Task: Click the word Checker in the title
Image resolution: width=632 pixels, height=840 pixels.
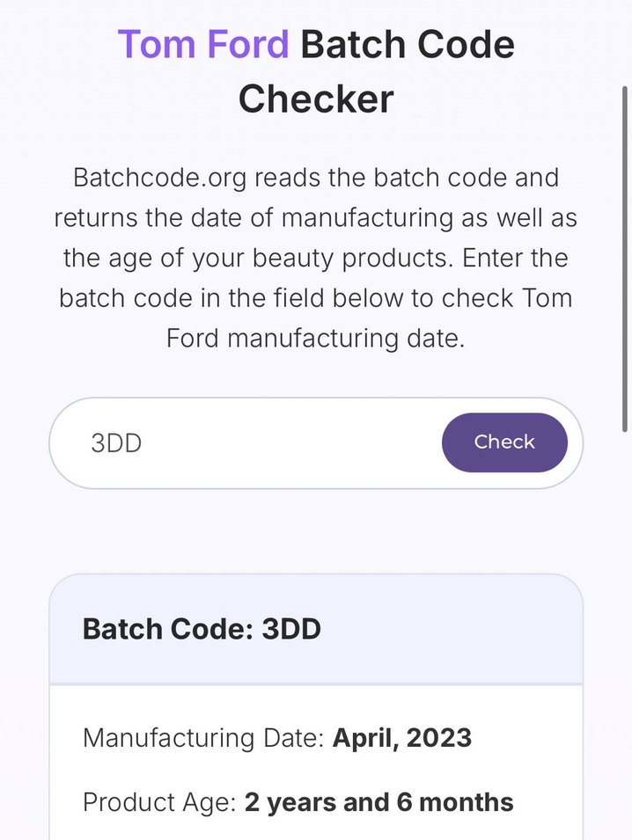Action: pos(316,99)
